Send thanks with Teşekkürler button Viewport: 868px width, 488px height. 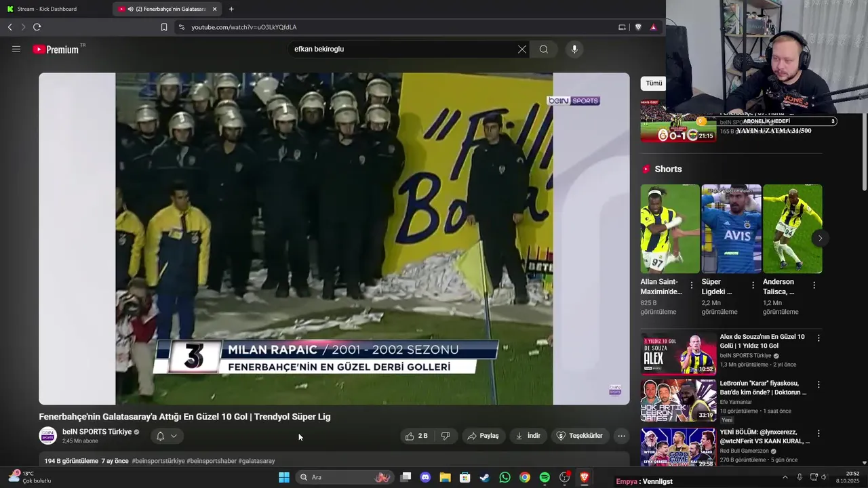[x=580, y=436]
